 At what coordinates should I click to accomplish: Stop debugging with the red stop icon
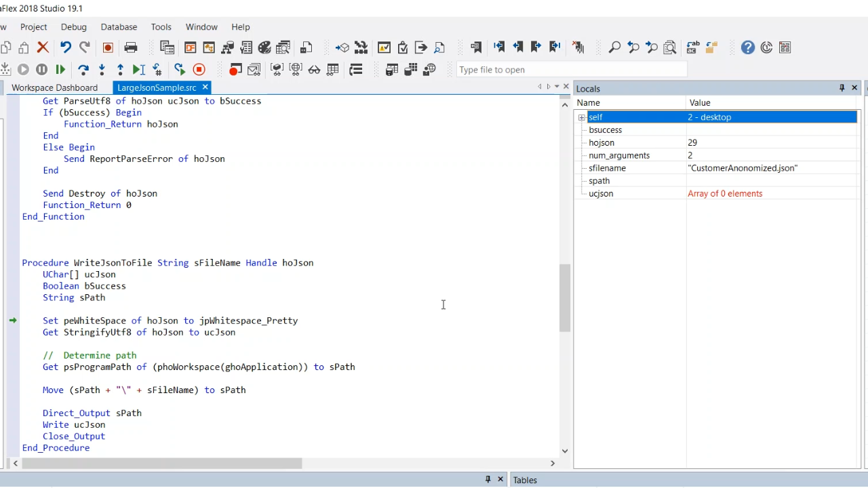[199, 69]
